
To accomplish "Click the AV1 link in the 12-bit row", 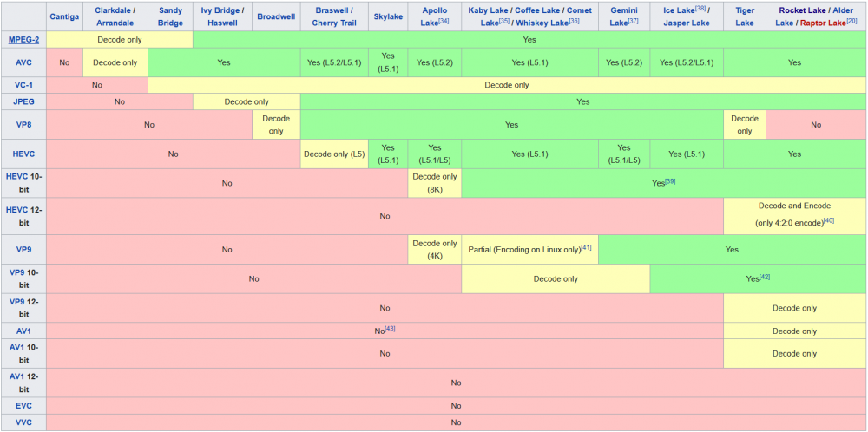I will (x=17, y=376).
